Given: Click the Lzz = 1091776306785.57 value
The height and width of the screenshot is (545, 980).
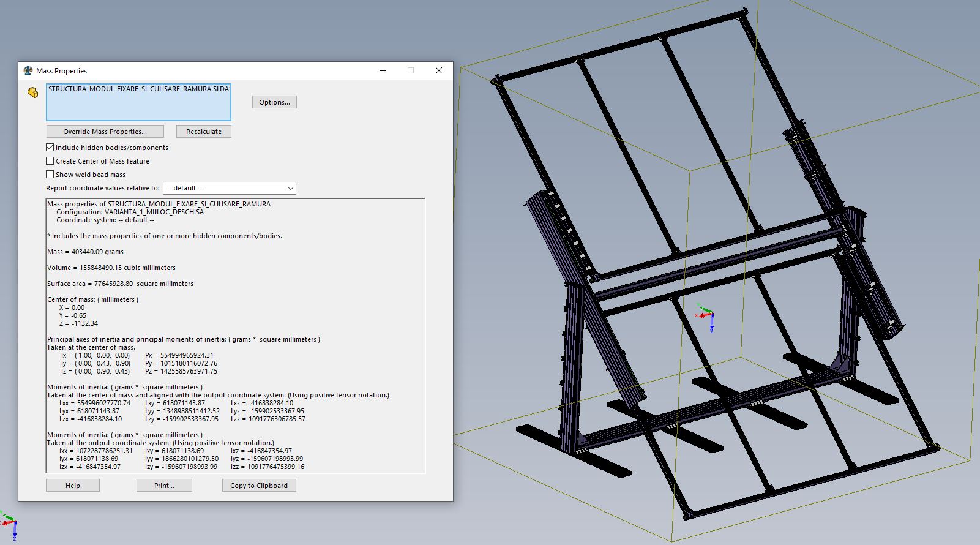Looking at the screenshot, I should [268, 419].
